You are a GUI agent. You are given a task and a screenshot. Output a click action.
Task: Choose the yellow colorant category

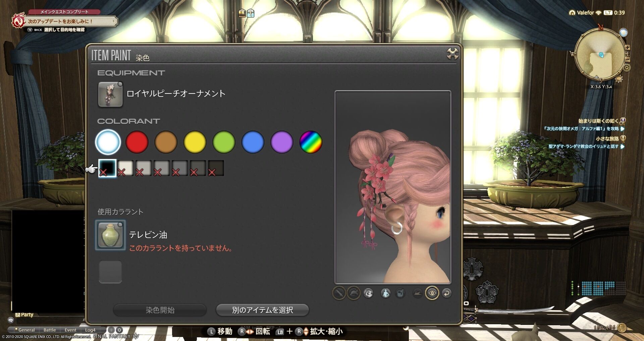tap(195, 142)
